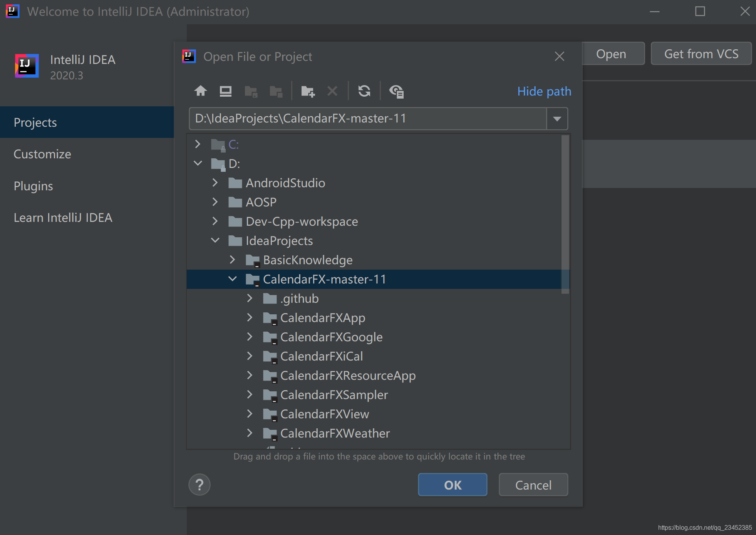Select CalendarFXWeather folder name
Screen dimensions: 756x535
335,433
